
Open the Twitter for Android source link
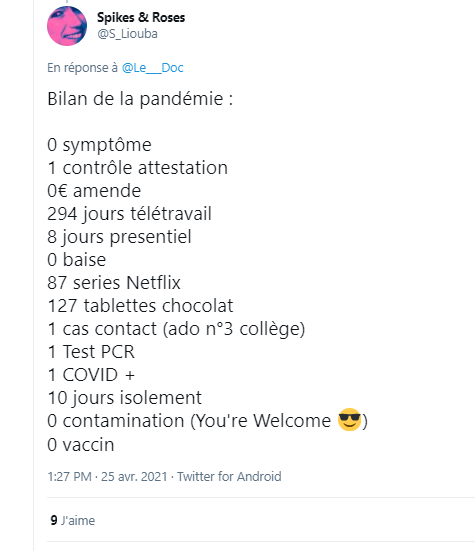point(229,477)
